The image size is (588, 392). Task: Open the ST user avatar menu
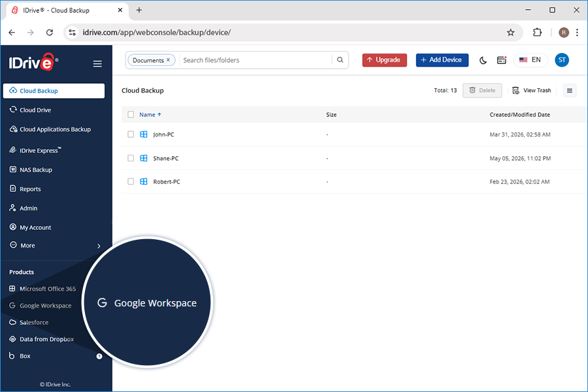point(562,60)
